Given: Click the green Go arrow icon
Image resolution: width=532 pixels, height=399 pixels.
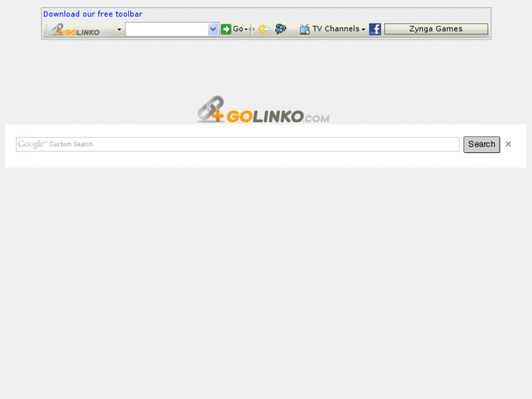Looking at the screenshot, I should (x=226, y=29).
